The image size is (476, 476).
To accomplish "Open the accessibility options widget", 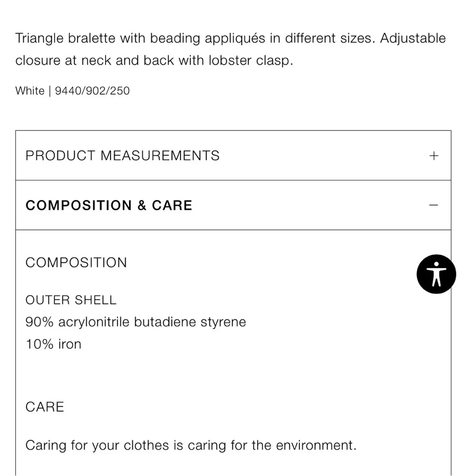I will pyautogui.click(x=436, y=274).
